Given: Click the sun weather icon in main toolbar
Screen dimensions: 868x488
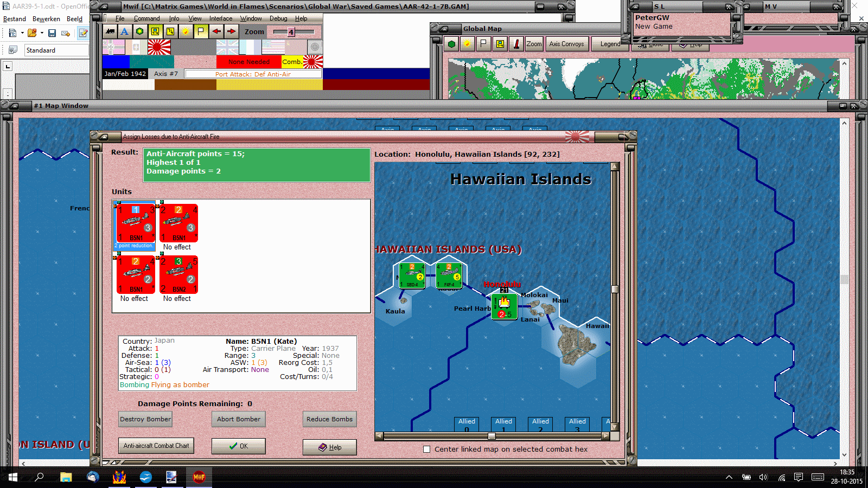Looking at the screenshot, I should 186,31.
